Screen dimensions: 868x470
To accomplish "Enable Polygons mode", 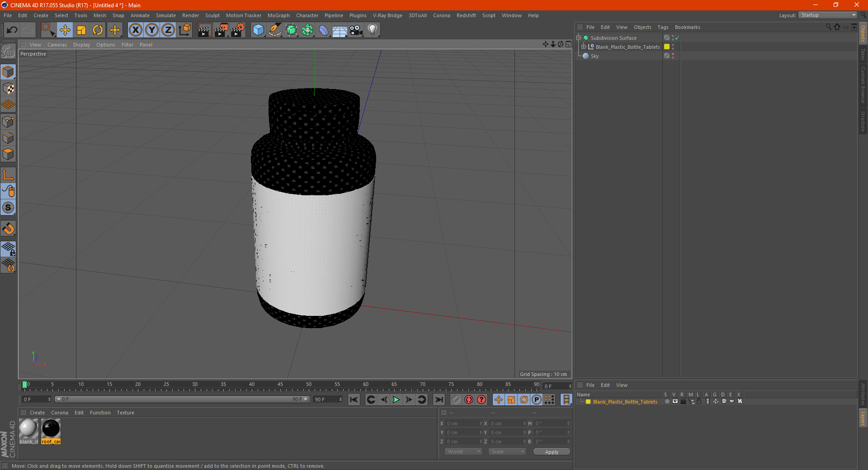I will click(8, 154).
